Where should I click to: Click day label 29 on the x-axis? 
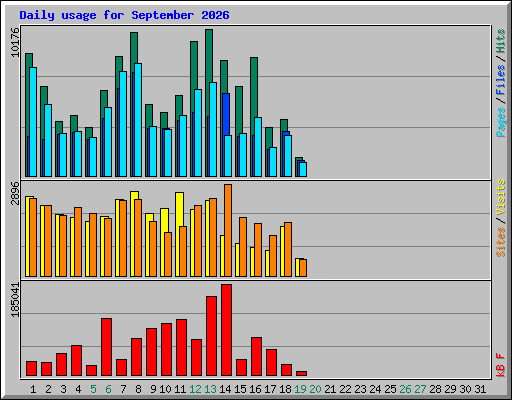pos(450,389)
